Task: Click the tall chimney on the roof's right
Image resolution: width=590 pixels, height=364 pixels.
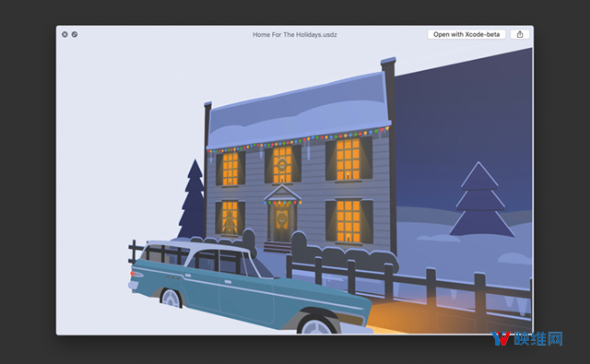Action: coord(389,87)
